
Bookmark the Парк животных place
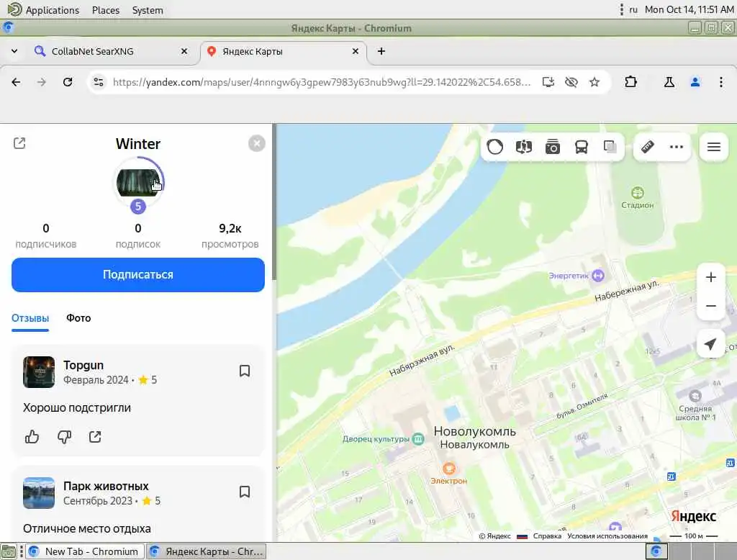click(x=245, y=492)
